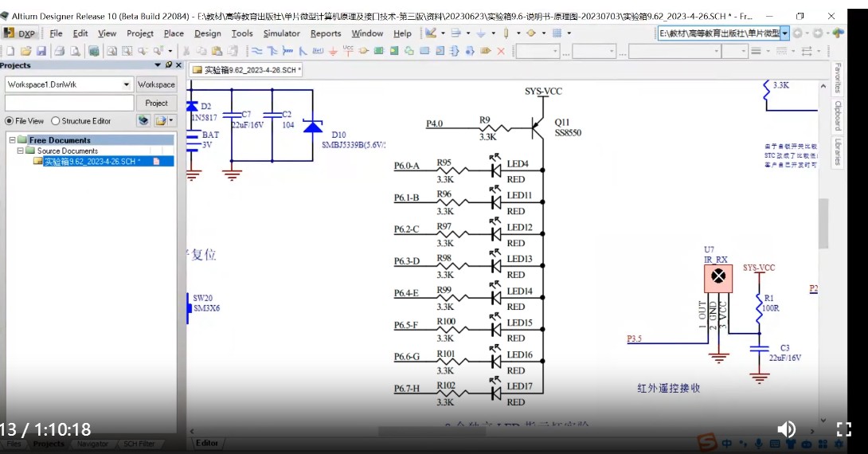Click the Project button
The image size is (868, 454).
click(x=156, y=103)
